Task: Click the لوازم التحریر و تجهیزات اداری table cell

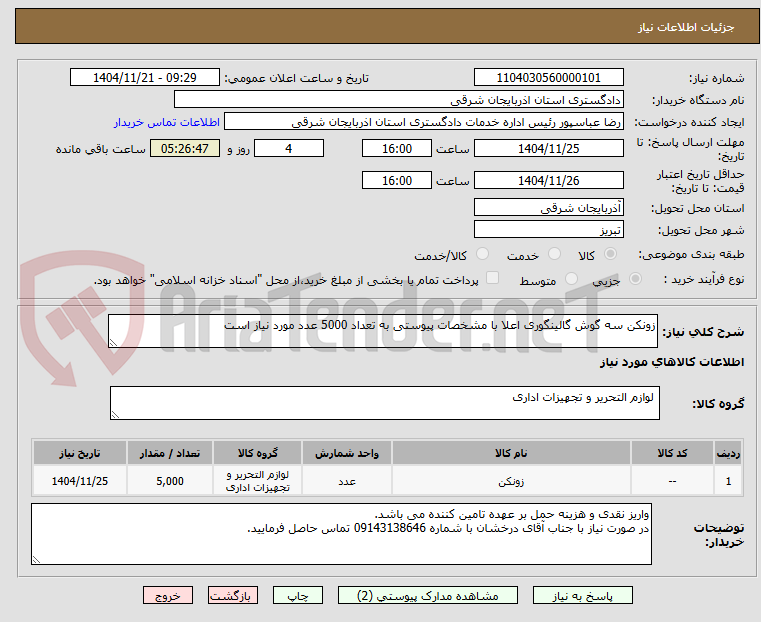Action: [x=258, y=481]
